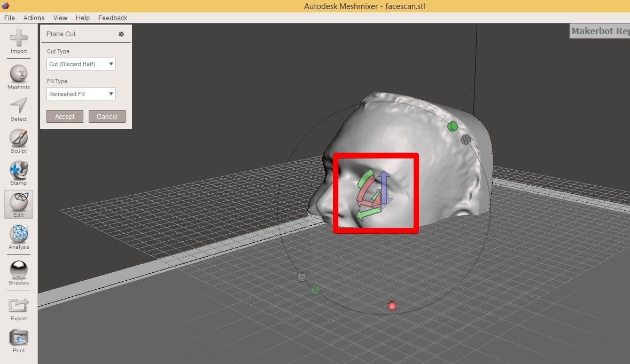The image size is (630, 364).
Task: Open the Stamp tool
Action: 19,173
